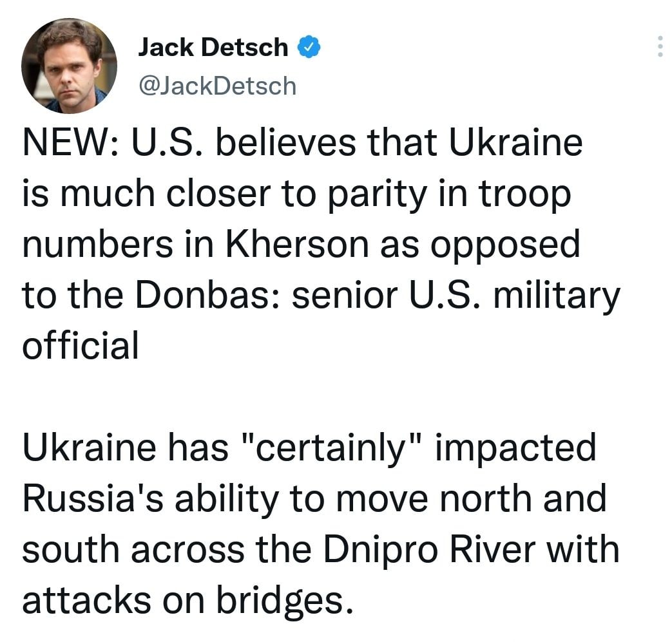Click the word impacted in second paragraph
This screenshot has width=672, height=642.
coord(515,449)
